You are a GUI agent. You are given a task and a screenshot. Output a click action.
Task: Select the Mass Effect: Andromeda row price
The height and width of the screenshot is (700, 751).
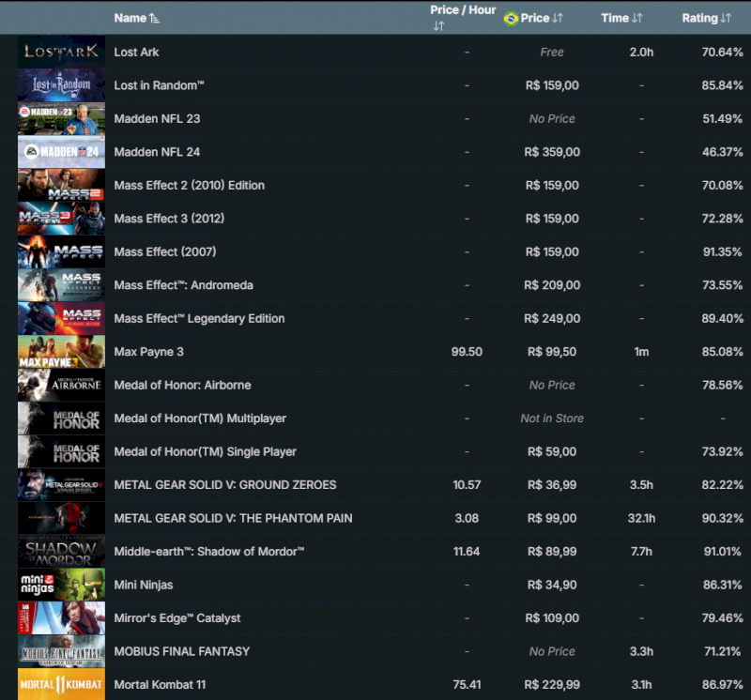pos(552,285)
